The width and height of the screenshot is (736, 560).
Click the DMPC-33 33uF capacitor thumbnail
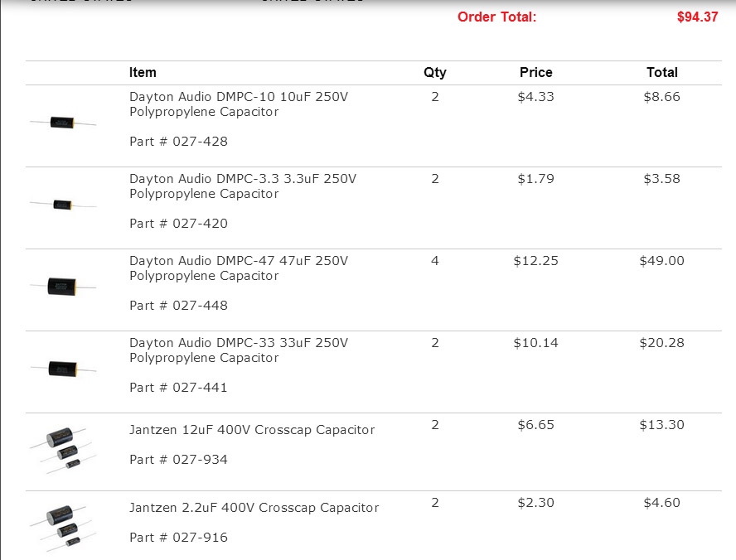pos(63,368)
